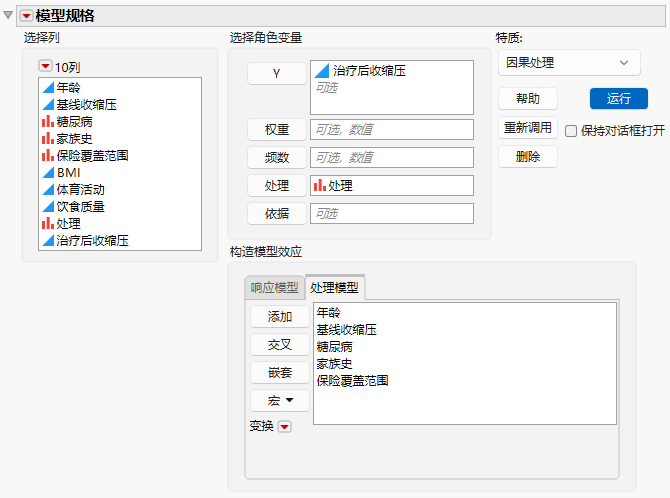
Task: Click the 权重 role button
Action: pos(277,130)
